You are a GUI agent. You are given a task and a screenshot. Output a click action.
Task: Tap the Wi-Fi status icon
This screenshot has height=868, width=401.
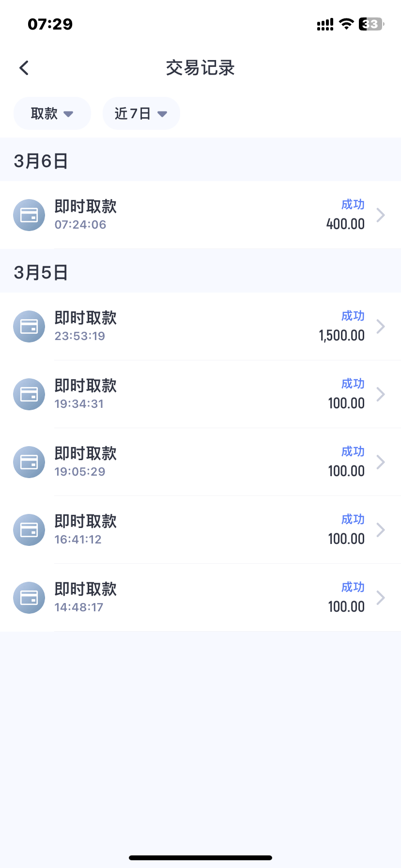(x=346, y=24)
